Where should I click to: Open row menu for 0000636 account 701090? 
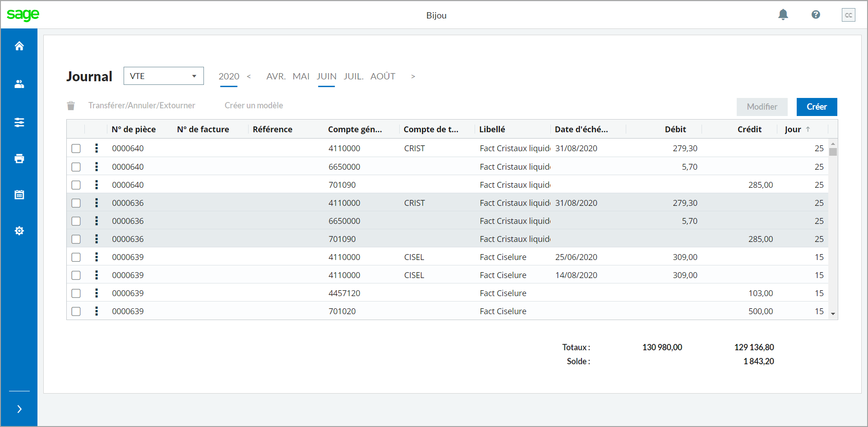coord(97,239)
